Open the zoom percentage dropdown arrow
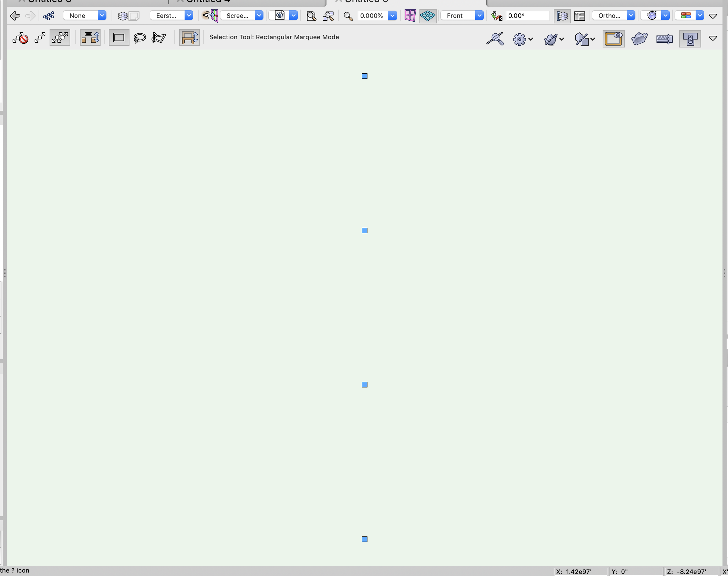Viewport: 728px width, 576px height. pyautogui.click(x=392, y=16)
